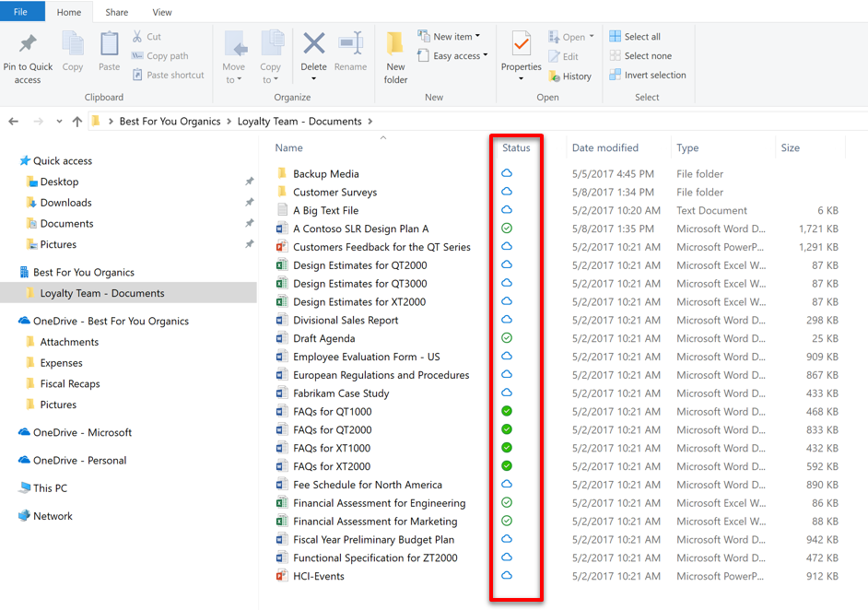Open Attachments folder in tree

(x=63, y=342)
